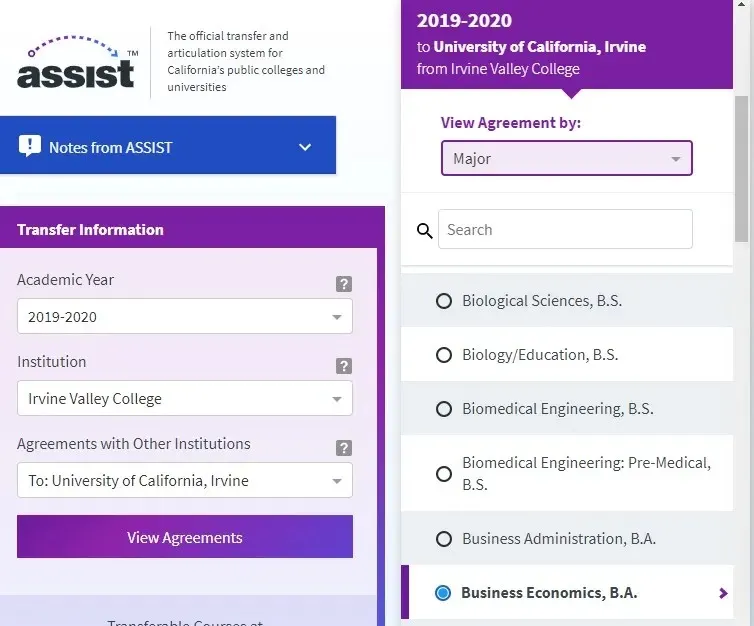Select Biological Sciences, B.S. radio button

444,301
